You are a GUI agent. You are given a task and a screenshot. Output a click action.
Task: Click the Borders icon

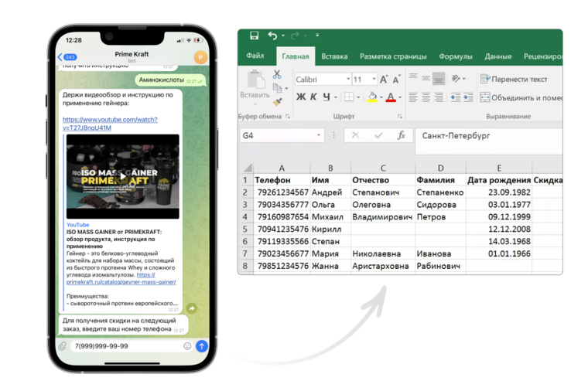349,97
